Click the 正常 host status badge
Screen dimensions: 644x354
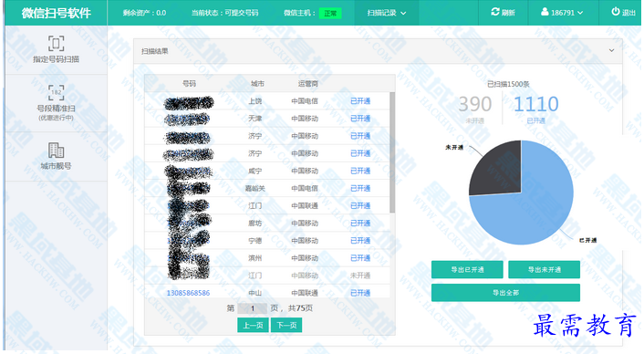pos(330,13)
